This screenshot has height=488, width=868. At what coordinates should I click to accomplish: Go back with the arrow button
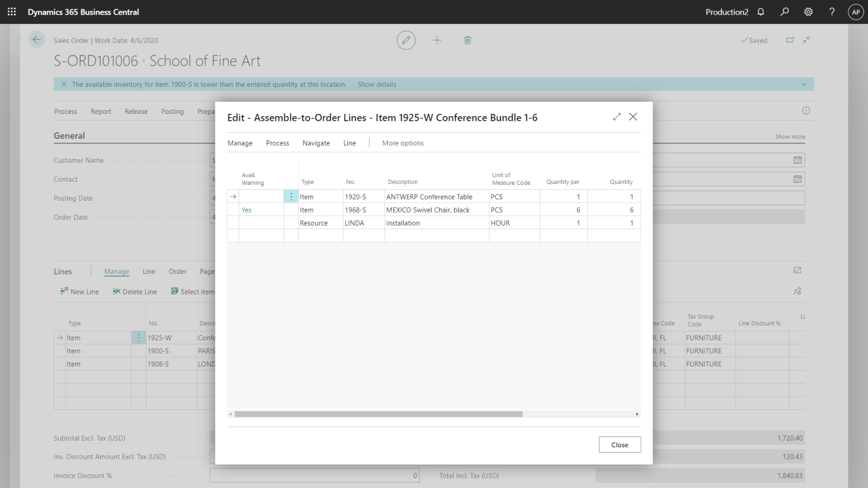(37, 40)
